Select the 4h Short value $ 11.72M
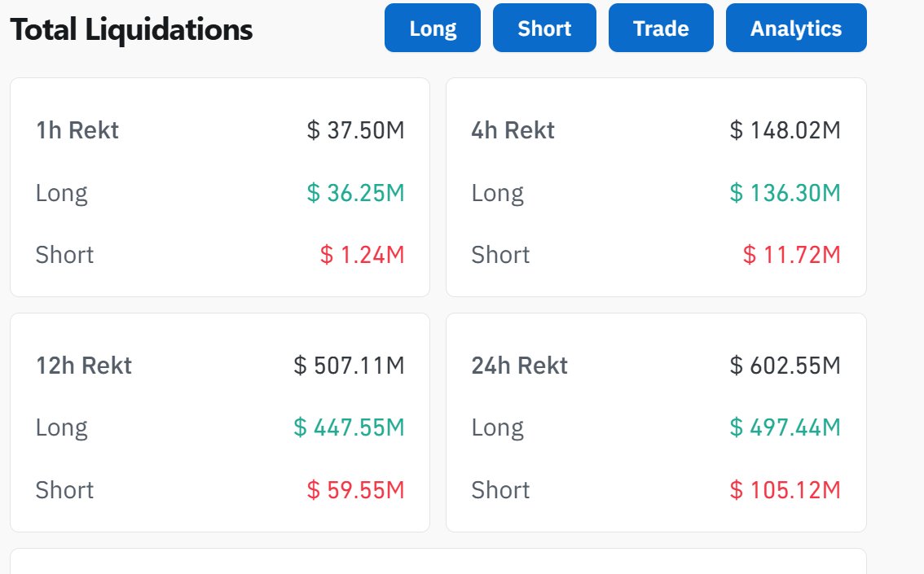 coord(791,255)
